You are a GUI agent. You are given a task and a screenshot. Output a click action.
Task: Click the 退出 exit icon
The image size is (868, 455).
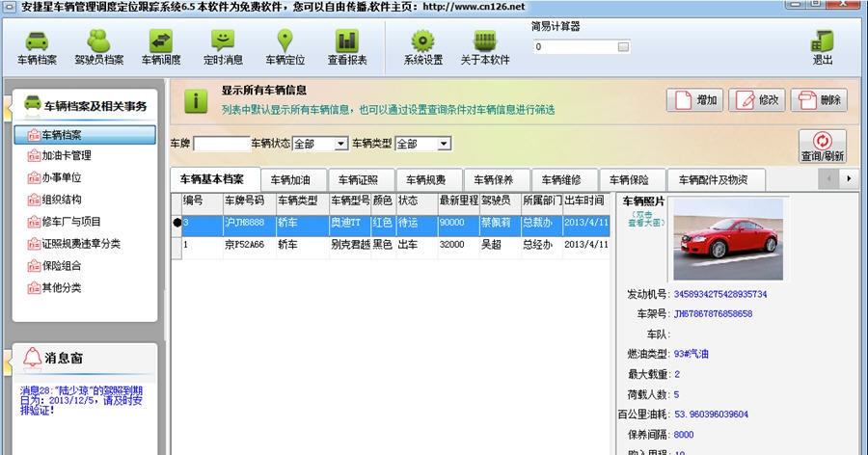point(822,48)
